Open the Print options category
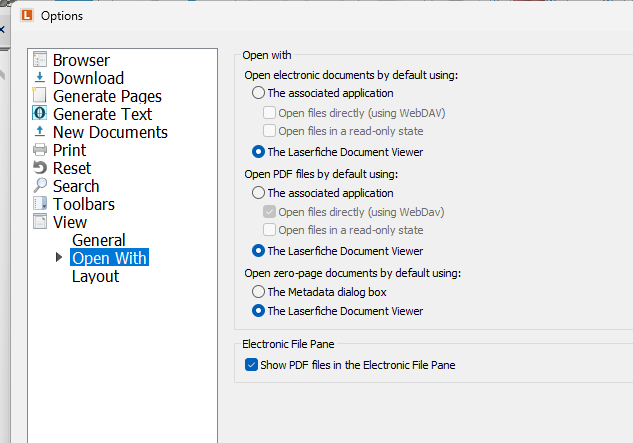 coord(69,150)
